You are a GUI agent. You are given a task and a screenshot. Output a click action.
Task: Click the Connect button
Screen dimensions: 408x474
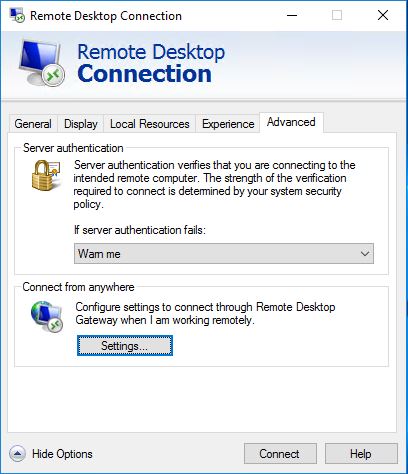pyautogui.click(x=280, y=454)
